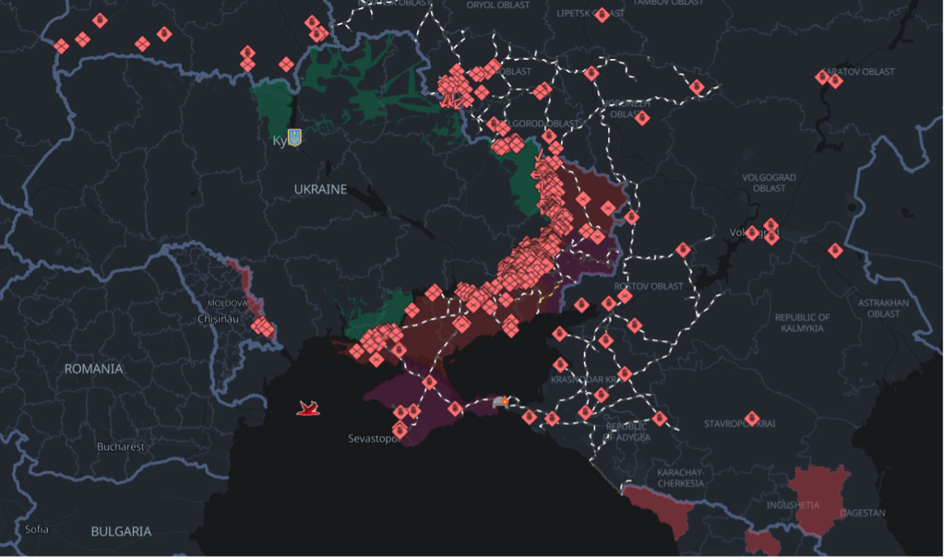
Task: Select the Chișinău city label
Action: point(221,319)
